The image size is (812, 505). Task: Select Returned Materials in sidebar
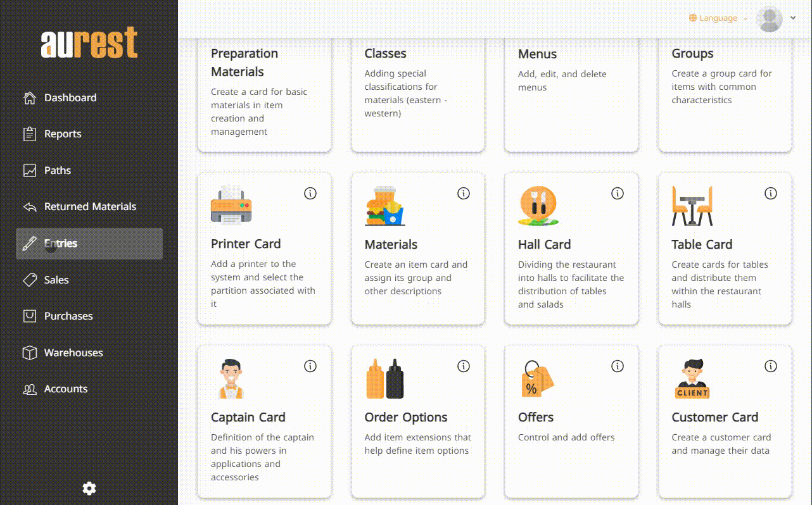coord(90,206)
